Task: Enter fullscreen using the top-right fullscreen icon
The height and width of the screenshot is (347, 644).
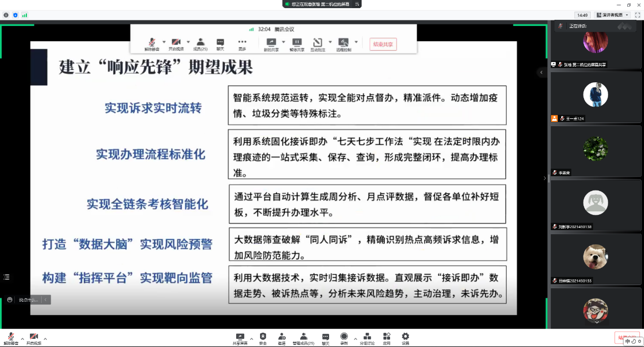Action: pos(637,15)
